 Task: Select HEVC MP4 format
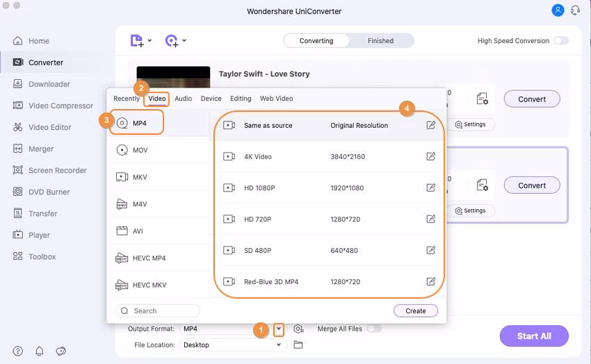pyautogui.click(x=159, y=258)
